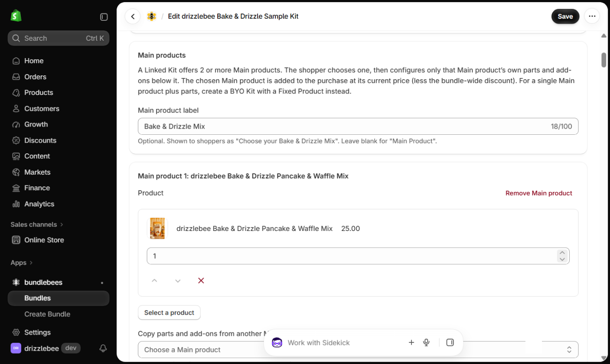Screen dimensions: 610x364
Task: Click the bundlebees bee icon in sidebar
Action: coord(16,283)
